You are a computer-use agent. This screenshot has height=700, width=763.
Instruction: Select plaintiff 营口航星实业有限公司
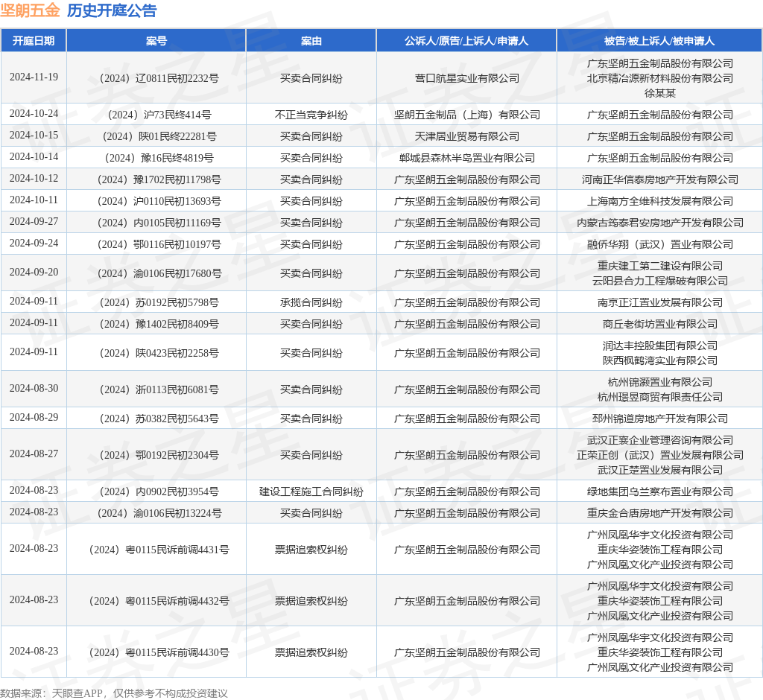tap(466, 78)
